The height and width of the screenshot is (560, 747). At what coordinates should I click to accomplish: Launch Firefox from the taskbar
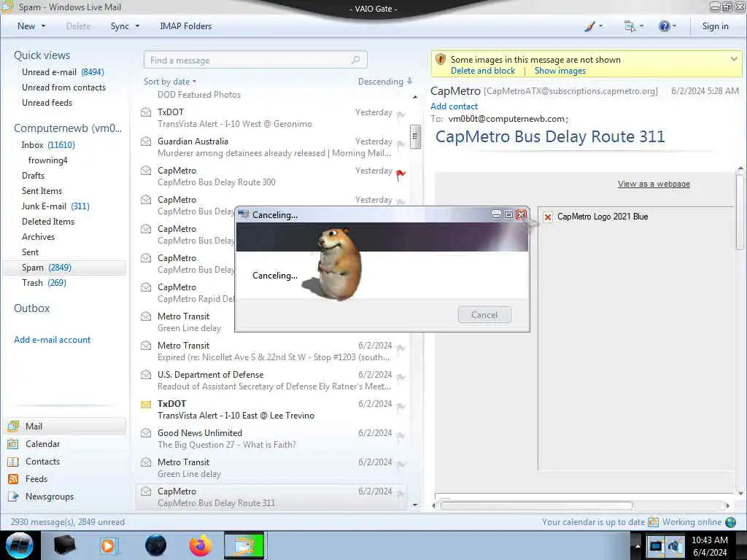201,545
